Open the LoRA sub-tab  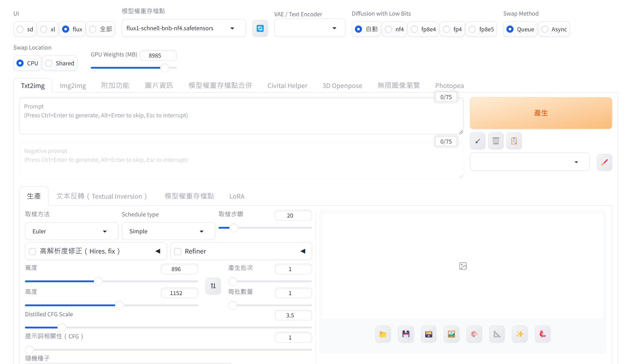[237, 196]
